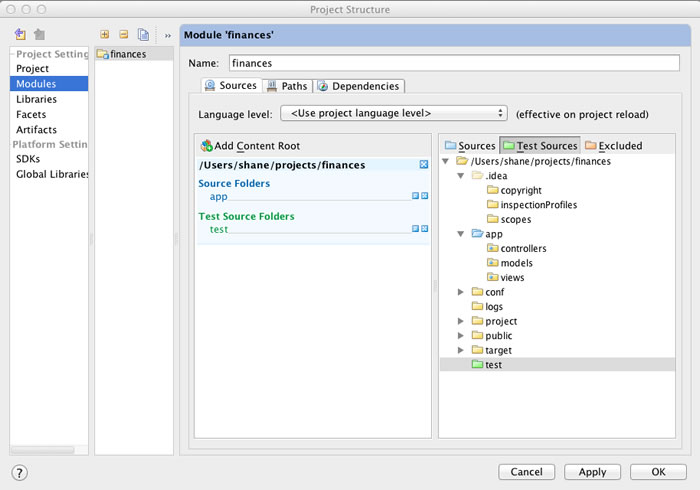This screenshot has width=700, height=490.
Task: Toggle Excluded marking button
Action: pos(613,146)
